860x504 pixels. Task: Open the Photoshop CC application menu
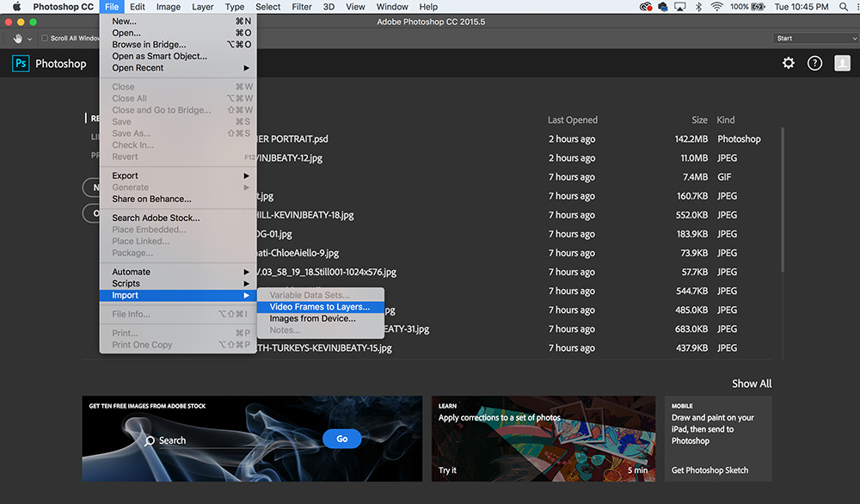tap(63, 7)
